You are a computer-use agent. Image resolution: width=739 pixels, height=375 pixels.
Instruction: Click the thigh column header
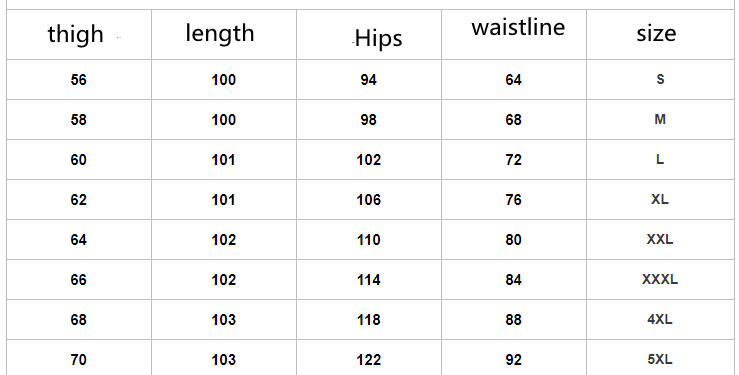(x=79, y=34)
